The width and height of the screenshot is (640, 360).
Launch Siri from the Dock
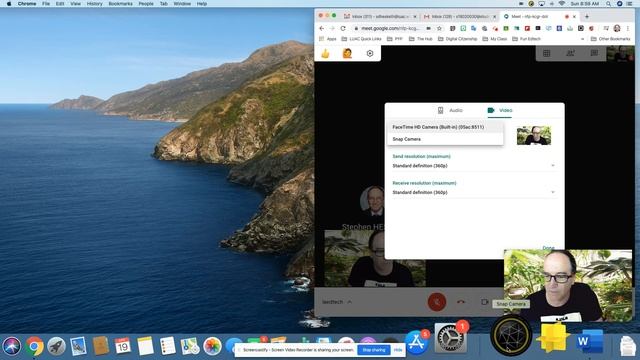coord(12,346)
